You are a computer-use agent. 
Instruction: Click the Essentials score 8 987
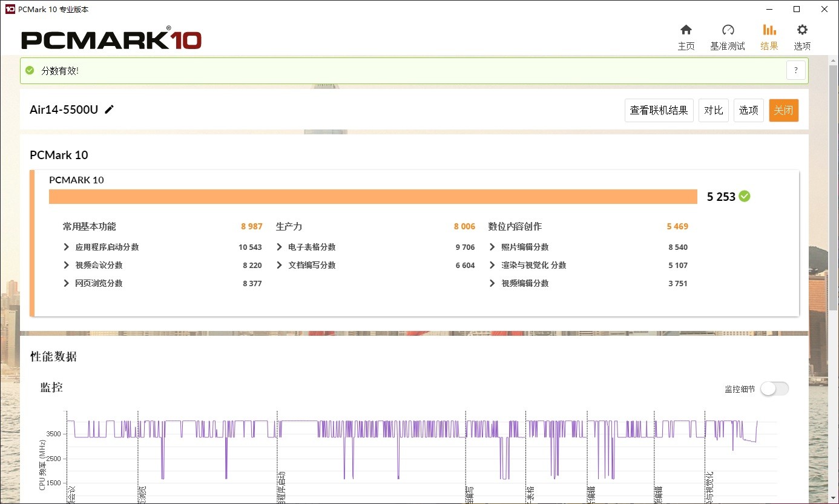click(x=252, y=226)
